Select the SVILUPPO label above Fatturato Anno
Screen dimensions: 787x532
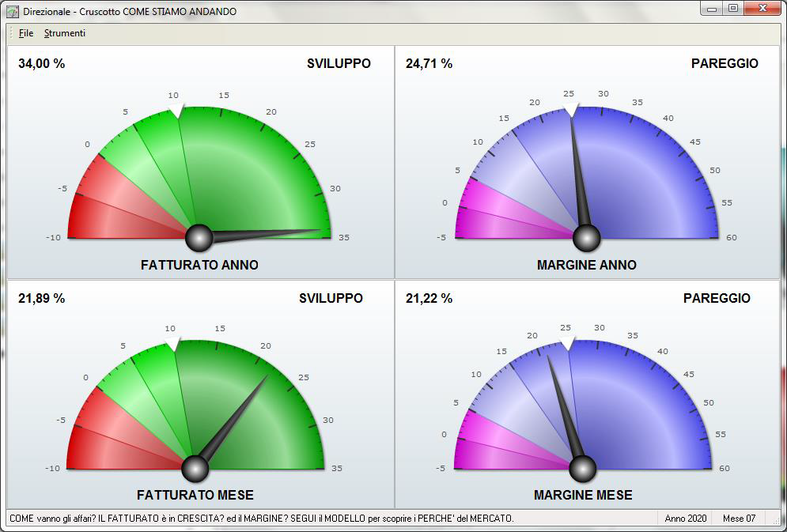coord(339,64)
